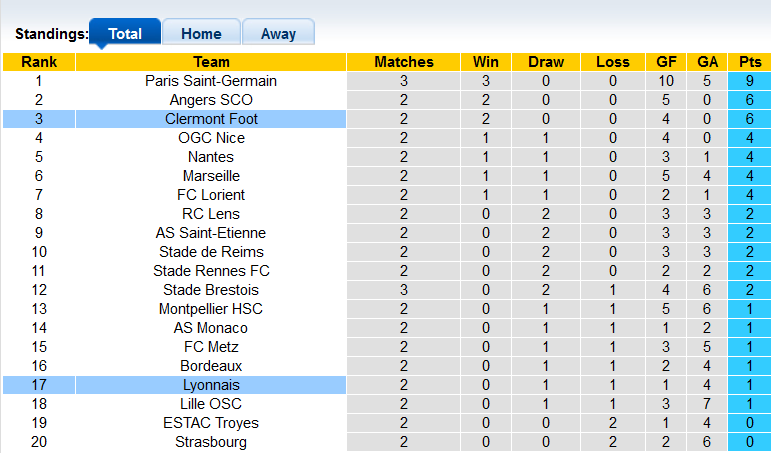Screen dimensions: 771x453
Task: Open Montpellier HSC team entry
Action: pyautogui.click(x=211, y=309)
